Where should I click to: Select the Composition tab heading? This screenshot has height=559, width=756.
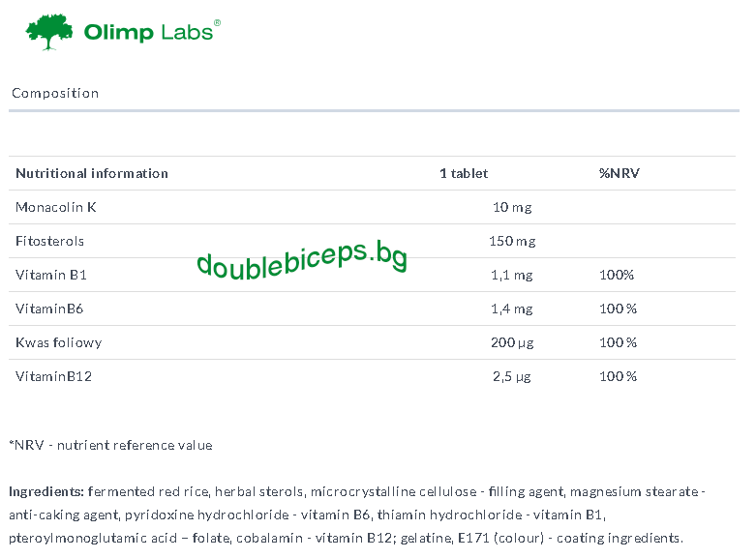55,93
